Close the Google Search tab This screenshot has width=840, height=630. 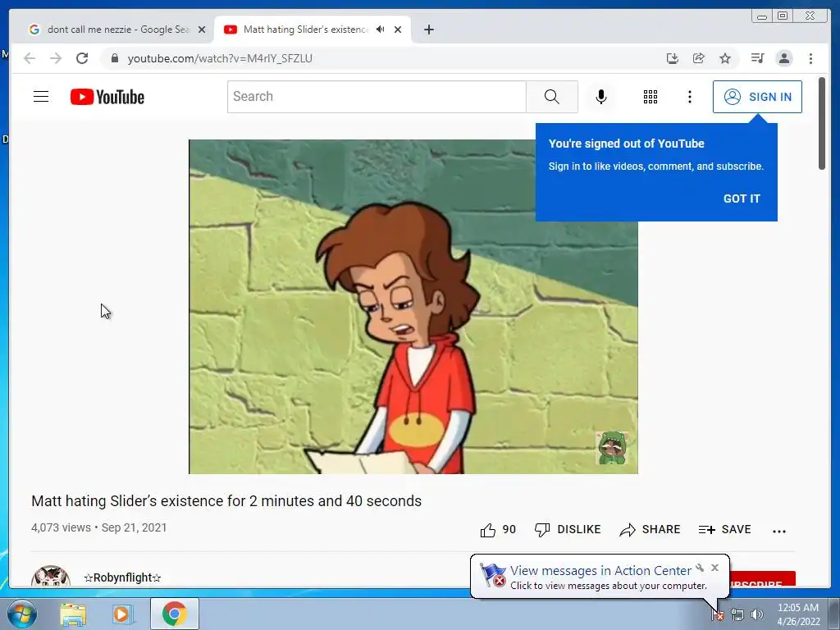[202, 30]
